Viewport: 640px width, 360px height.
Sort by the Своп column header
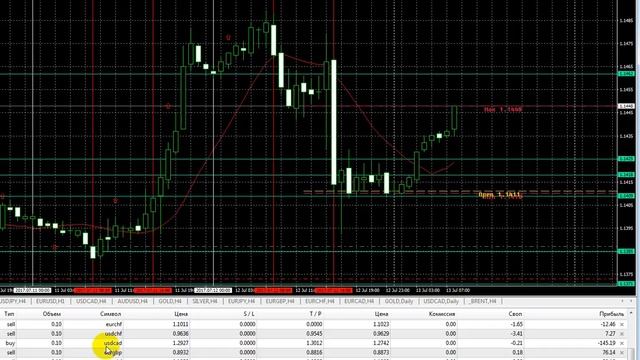tap(516, 314)
